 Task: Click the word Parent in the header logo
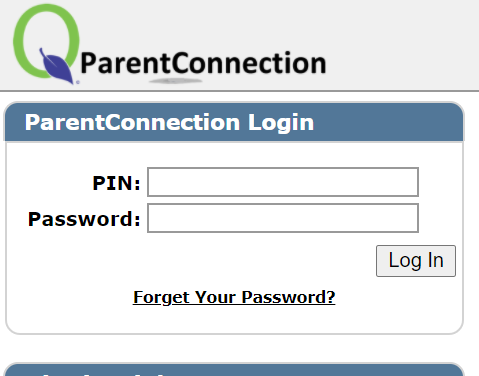click(x=126, y=63)
